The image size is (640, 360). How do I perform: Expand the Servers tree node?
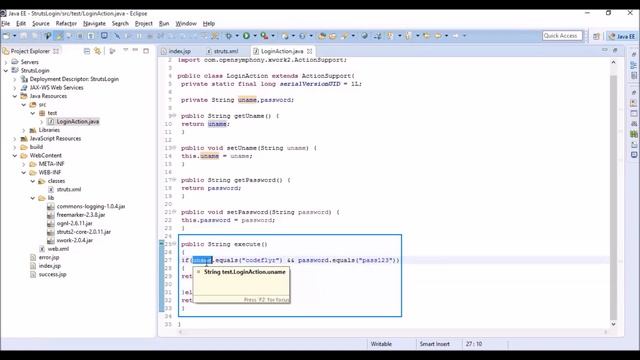(x=6, y=62)
